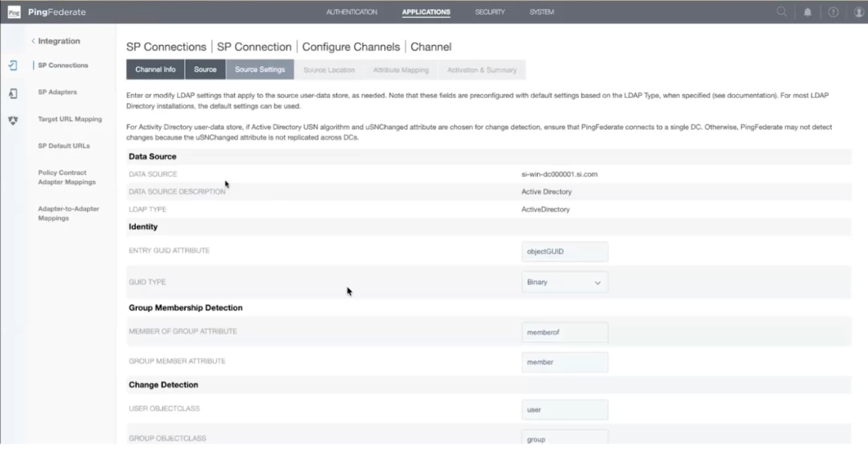
Task: Open the System menu
Action: (541, 12)
